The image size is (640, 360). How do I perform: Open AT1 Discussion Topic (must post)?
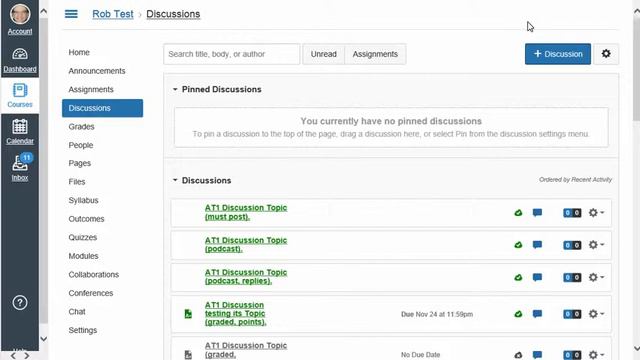coord(246,212)
